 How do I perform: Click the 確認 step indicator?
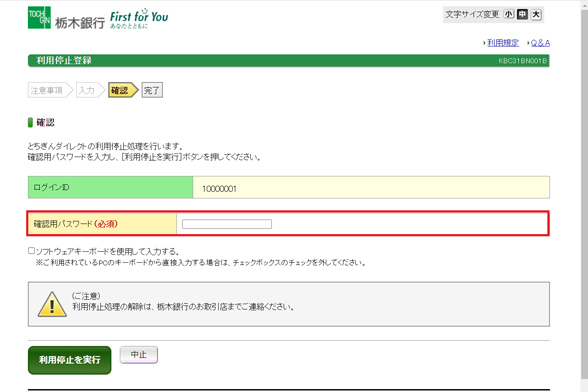(x=123, y=90)
